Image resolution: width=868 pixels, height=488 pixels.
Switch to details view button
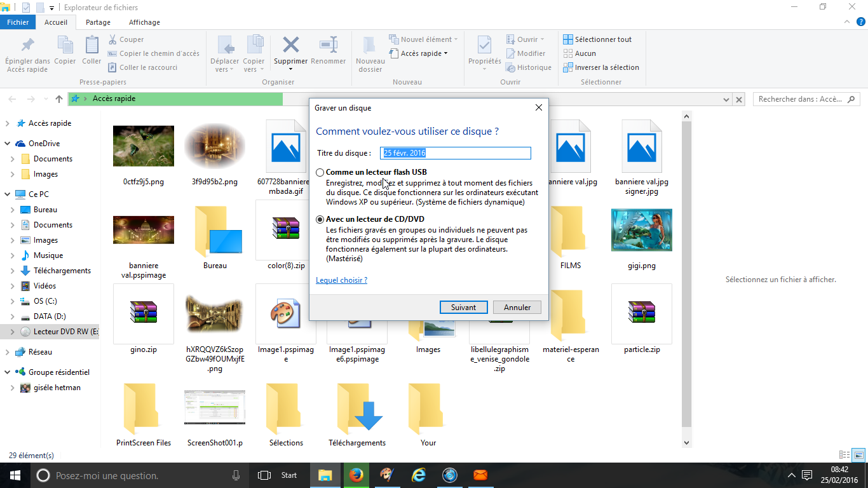pyautogui.click(x=844, y=455)
